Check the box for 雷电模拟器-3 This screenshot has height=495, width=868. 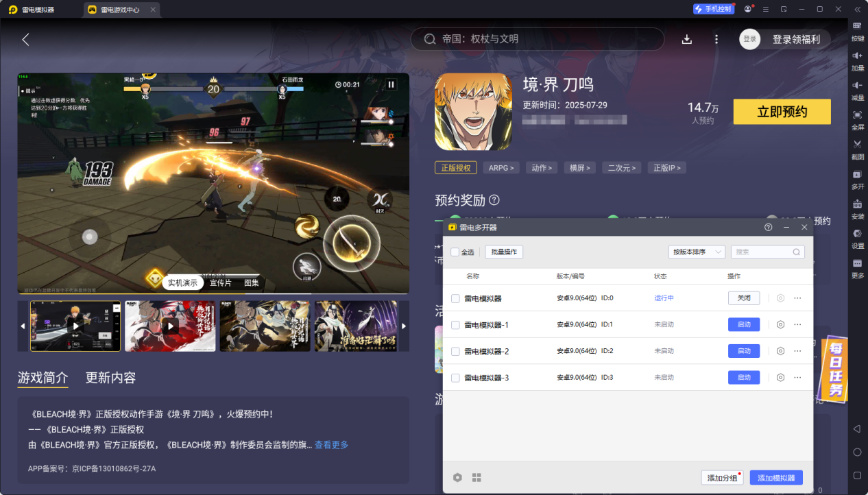point(455,378)
